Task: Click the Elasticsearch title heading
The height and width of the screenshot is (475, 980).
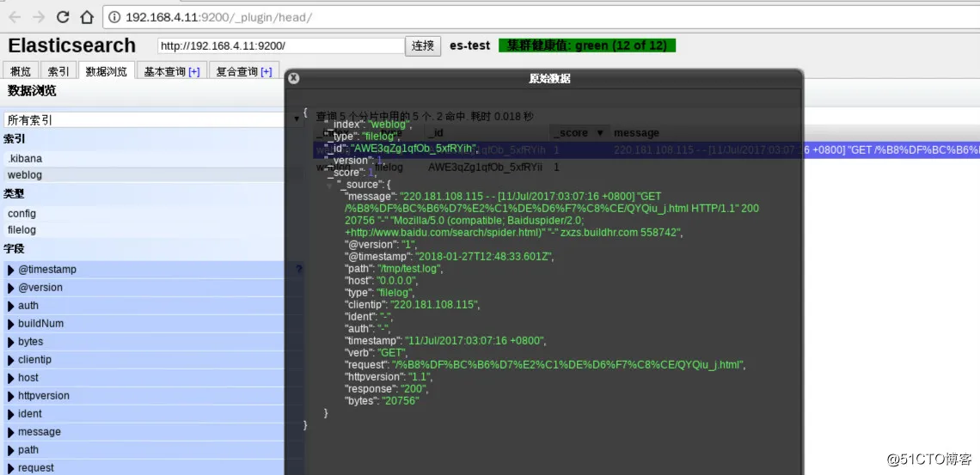Action: [x=72, y=46]
